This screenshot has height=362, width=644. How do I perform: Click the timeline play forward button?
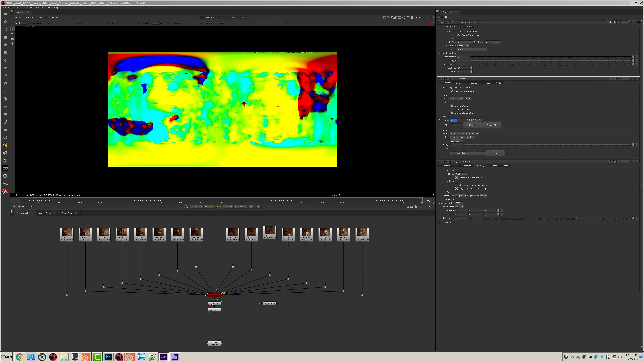click(x=225, y=207)
